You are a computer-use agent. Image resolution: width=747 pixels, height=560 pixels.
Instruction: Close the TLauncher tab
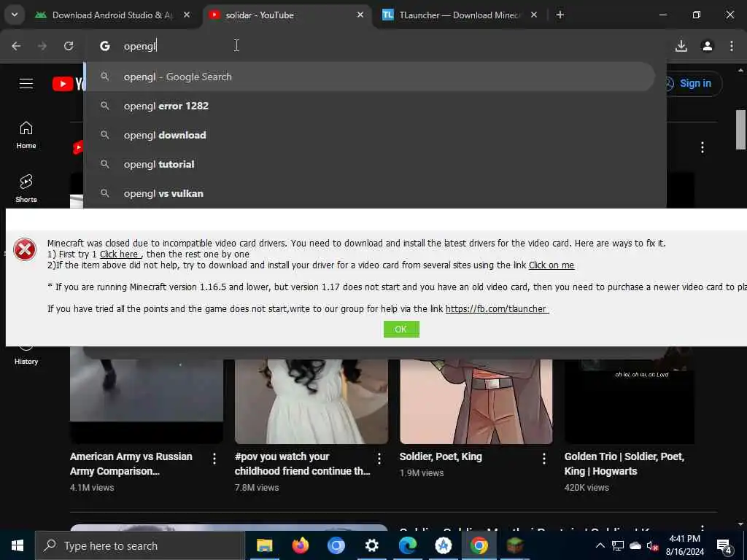point(533,15)
